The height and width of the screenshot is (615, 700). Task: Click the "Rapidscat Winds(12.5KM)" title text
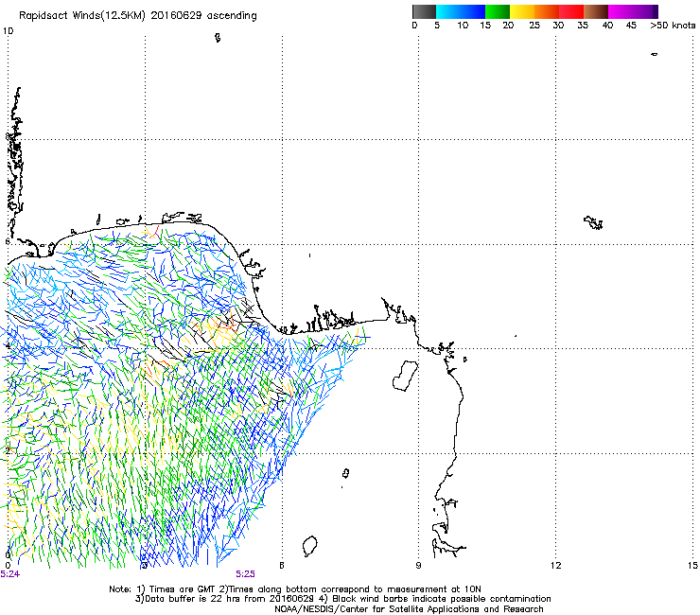[82, 16]
